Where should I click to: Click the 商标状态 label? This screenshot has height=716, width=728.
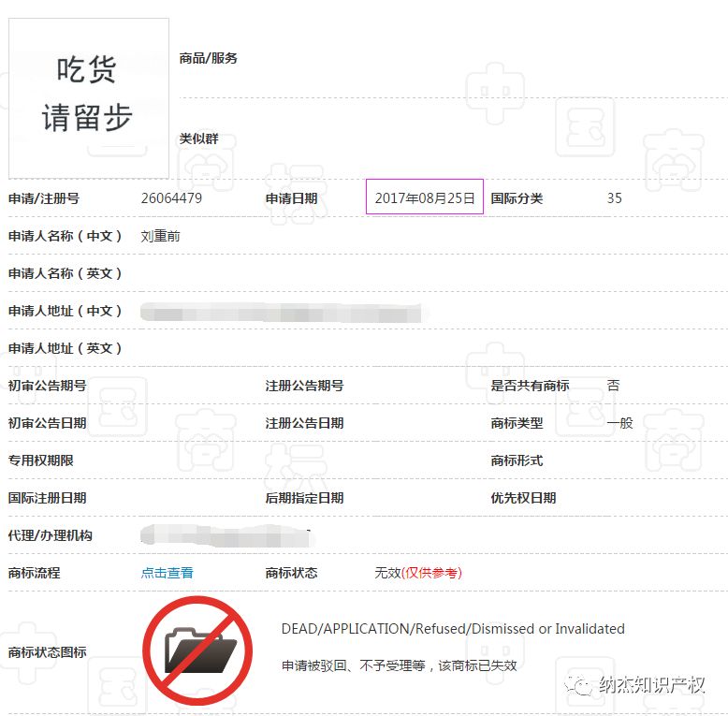tap(291, 573)
